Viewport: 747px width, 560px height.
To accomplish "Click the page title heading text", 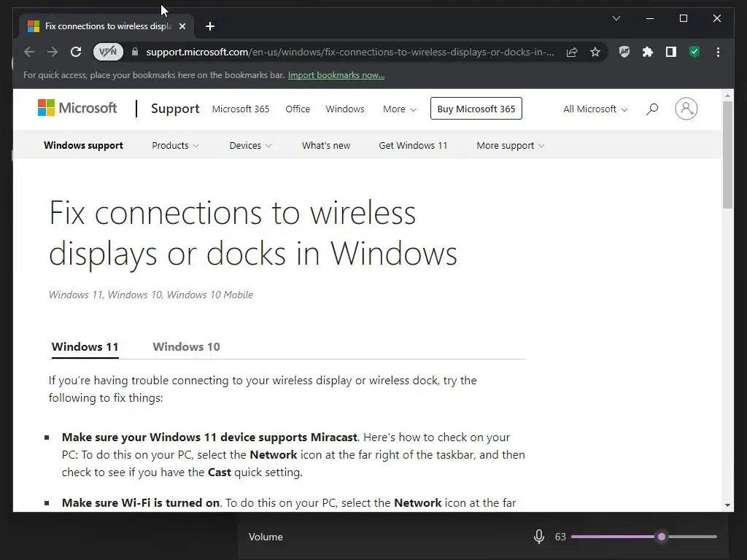I will (x=253, y=233).
